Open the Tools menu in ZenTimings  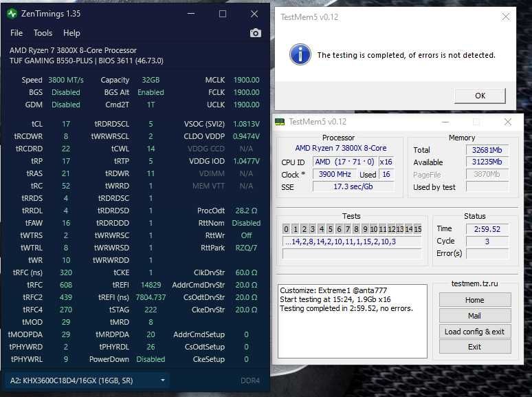pos(43,33)
